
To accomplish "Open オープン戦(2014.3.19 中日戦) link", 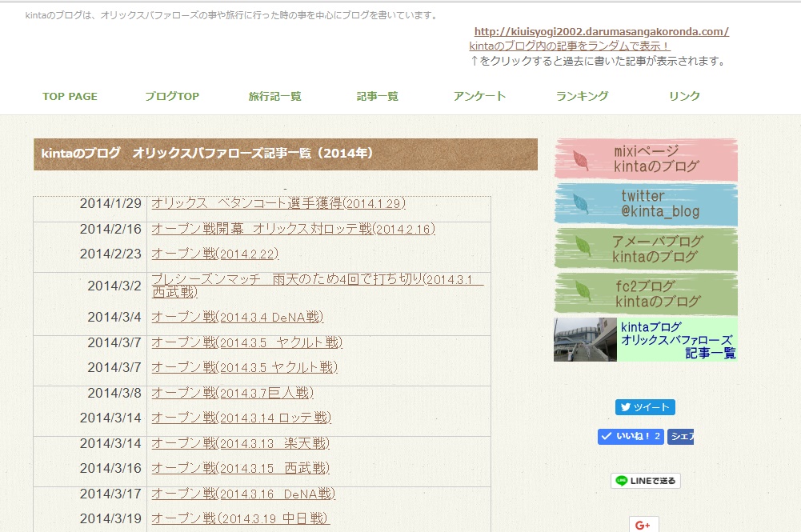I will tap(241, 518).
